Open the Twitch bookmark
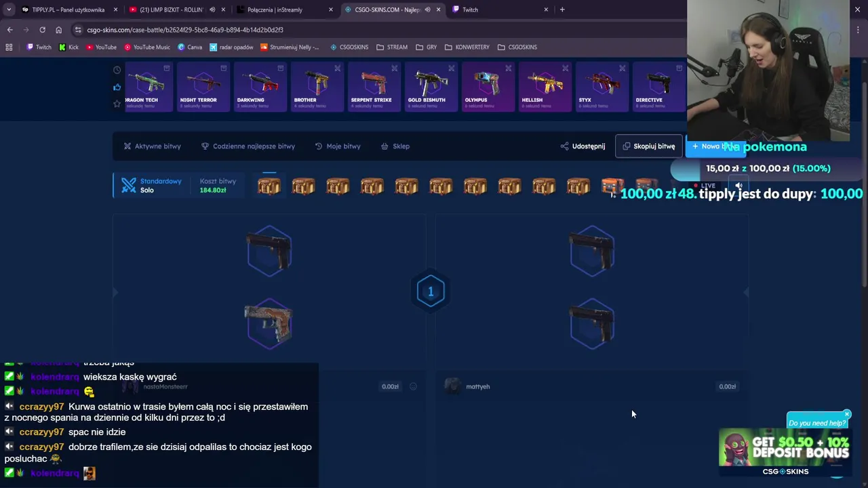The width and height of the screenshot is (868, 488). click(x=39, y=47)
